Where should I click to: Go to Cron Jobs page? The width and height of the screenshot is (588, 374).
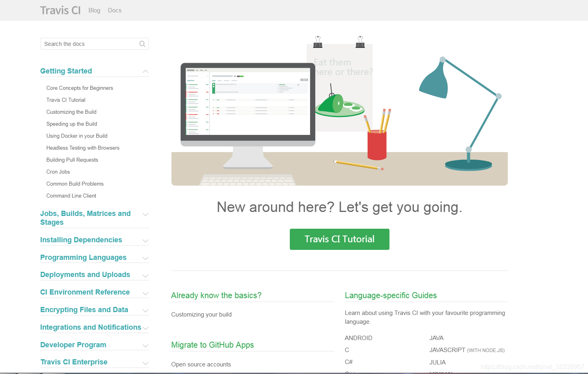(x=58, y=172)
